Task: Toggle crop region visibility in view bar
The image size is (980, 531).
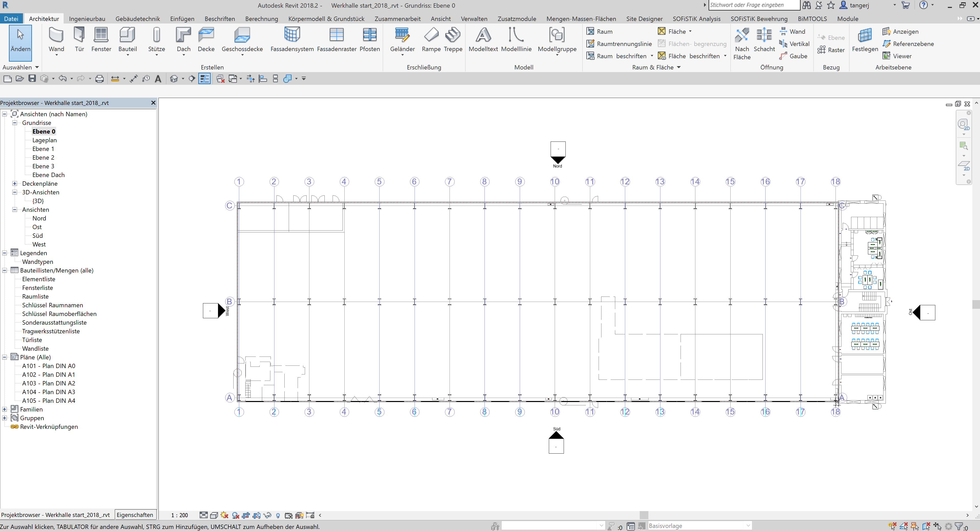Action: point(256,515)
